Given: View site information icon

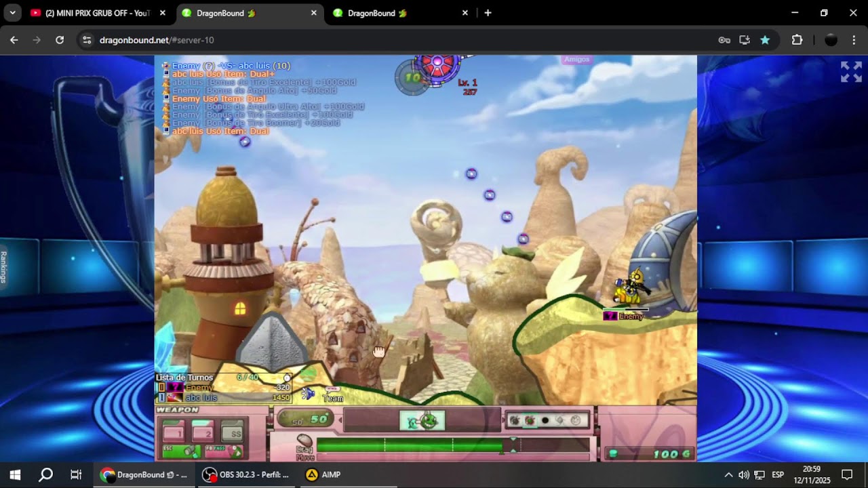Looking at the screenshot, I should (x=87, y=40).
